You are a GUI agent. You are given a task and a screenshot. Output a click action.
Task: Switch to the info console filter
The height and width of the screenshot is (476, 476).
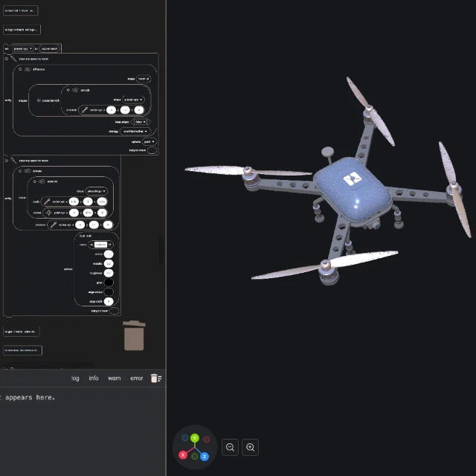tap(94, 378)
